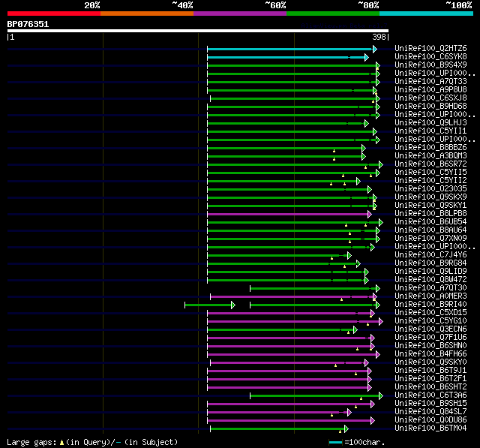This screenshot has width=480, height=448.
Task: Select the UniRef100_B9RG84 label
Action: (x=430, y=263)
